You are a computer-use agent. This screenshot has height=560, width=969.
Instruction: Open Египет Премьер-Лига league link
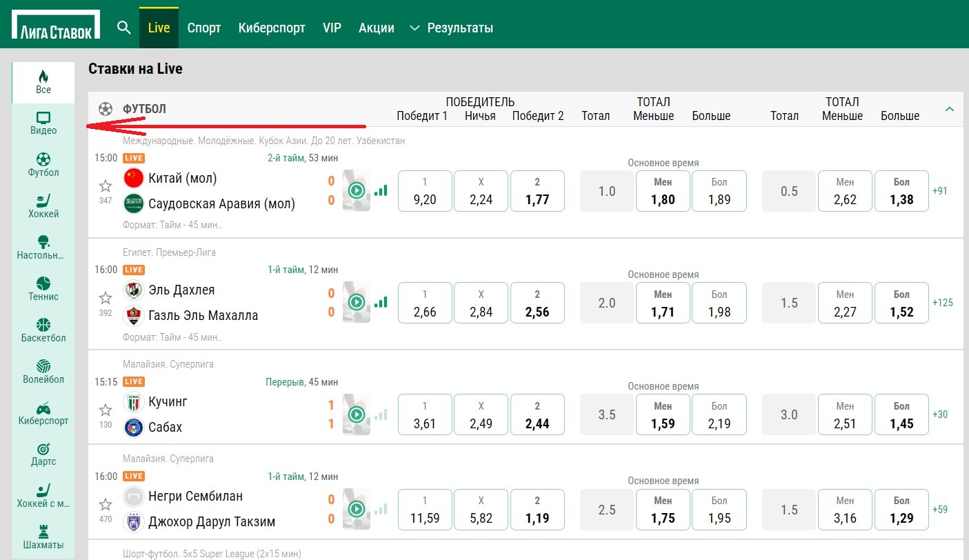point(169,252)
